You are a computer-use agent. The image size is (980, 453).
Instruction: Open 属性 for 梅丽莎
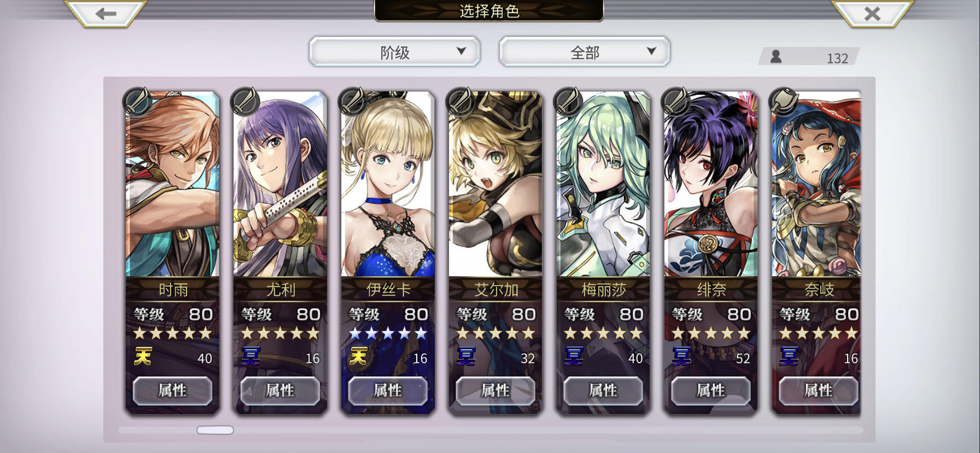603,391
